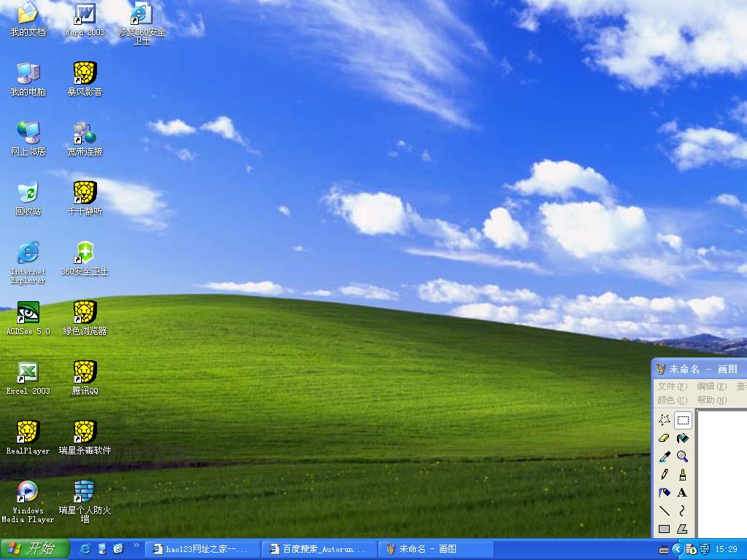Choose the Curve tool in Paint
Screen dimensions: 747x560
[x=683, y=510]
